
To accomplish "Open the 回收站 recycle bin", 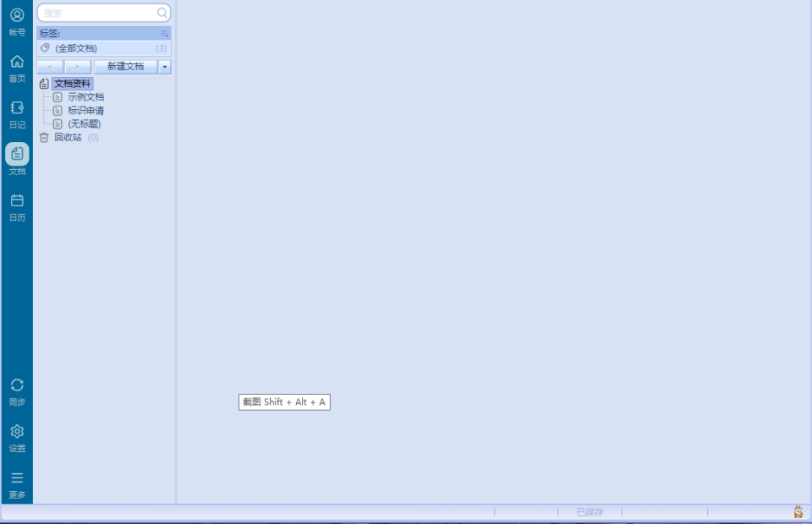I will [x=68, y=137].
